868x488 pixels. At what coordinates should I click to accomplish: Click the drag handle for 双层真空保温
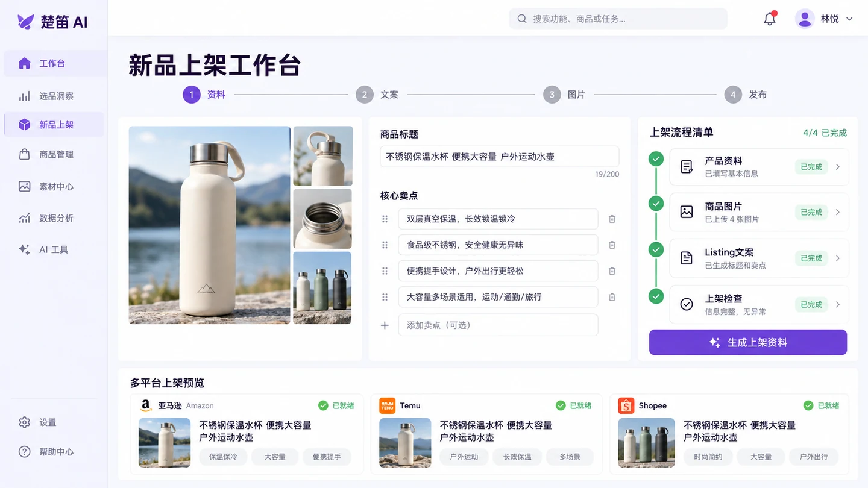385,219
